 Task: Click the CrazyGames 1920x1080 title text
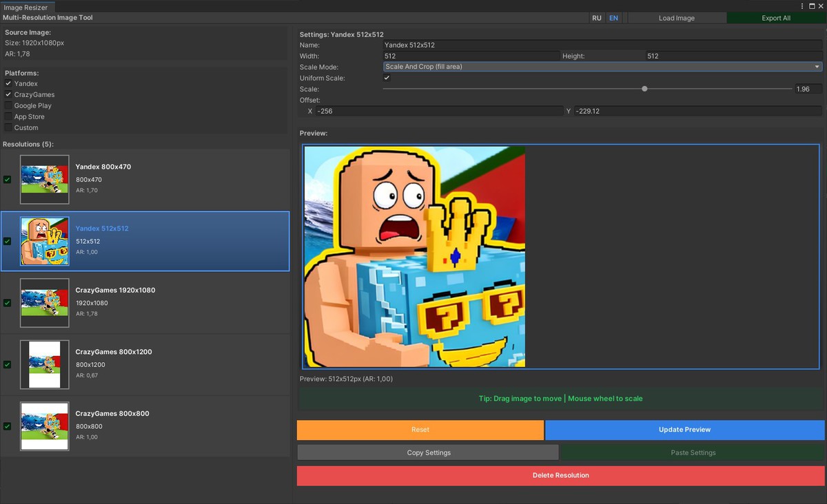tap(115, 290)
